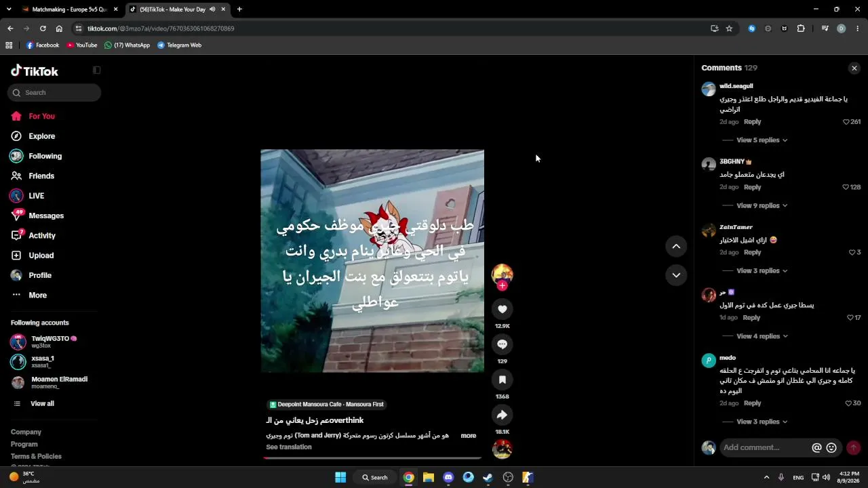Open the spinning sound disc icon
Viewport: 868px width, 488px height.
tap(502, 449)
